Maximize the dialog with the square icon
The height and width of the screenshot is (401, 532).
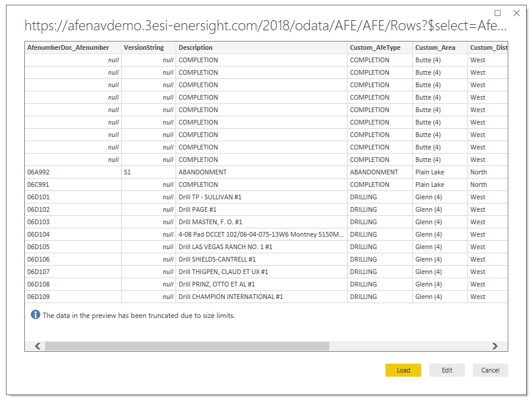[x=498, y=13]
